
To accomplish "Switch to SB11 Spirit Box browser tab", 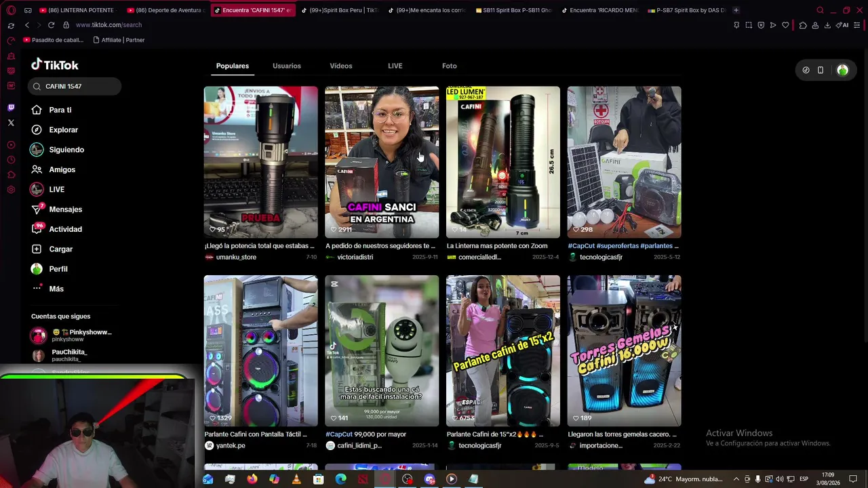I will tap(515, 10).
